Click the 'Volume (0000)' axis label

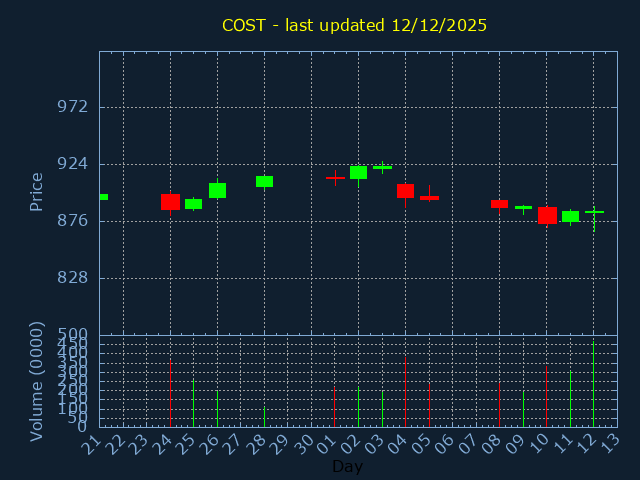click(36, 381)
